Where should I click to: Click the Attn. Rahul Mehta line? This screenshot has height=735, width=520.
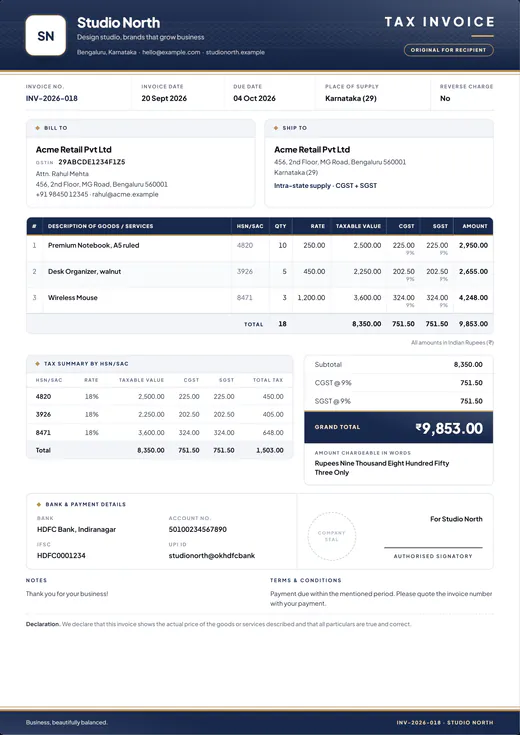click(62, 174)
